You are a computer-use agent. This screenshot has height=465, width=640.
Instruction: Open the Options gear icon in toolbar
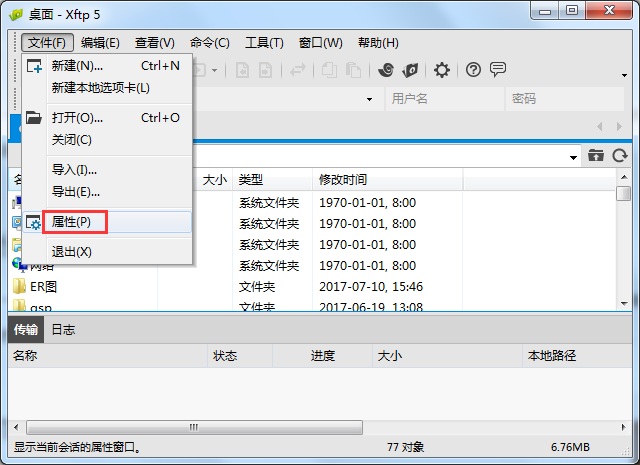[x=442, y=70]
